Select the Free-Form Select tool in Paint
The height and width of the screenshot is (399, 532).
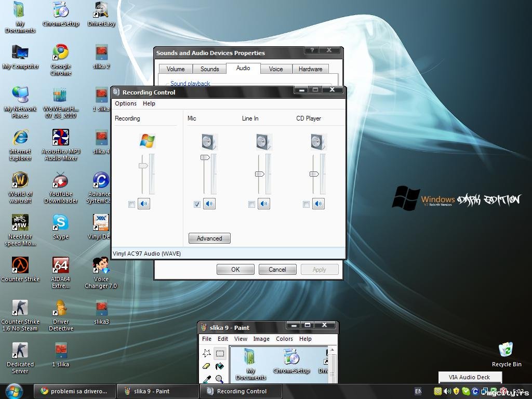pyautogui.click(x=207, y=353)
